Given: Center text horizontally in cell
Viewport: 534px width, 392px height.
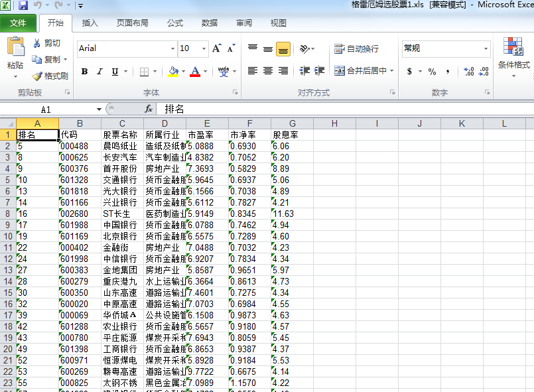Looking at the screenshot, I should [268, 70].
